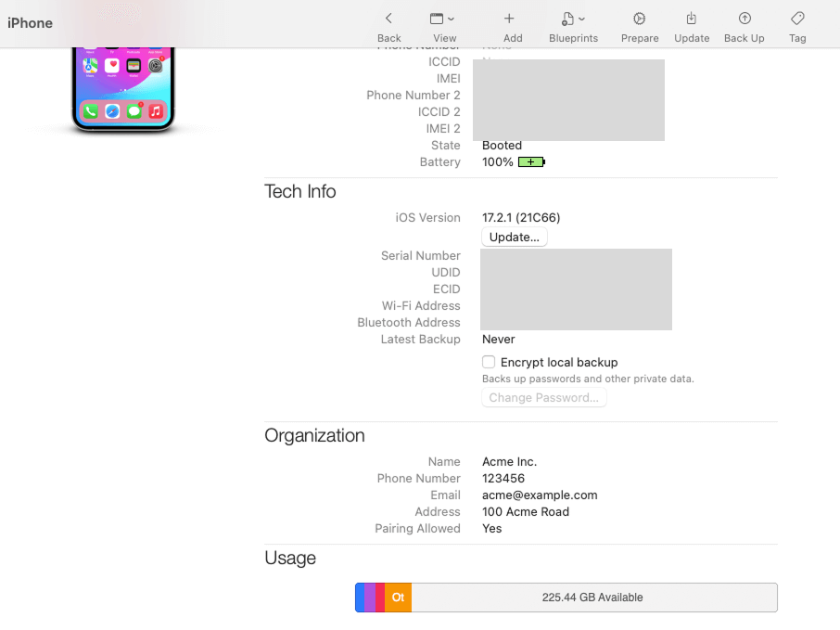Open the Blueprints dropdown
The width and height of the screenshot is (840, 630).
573,19
